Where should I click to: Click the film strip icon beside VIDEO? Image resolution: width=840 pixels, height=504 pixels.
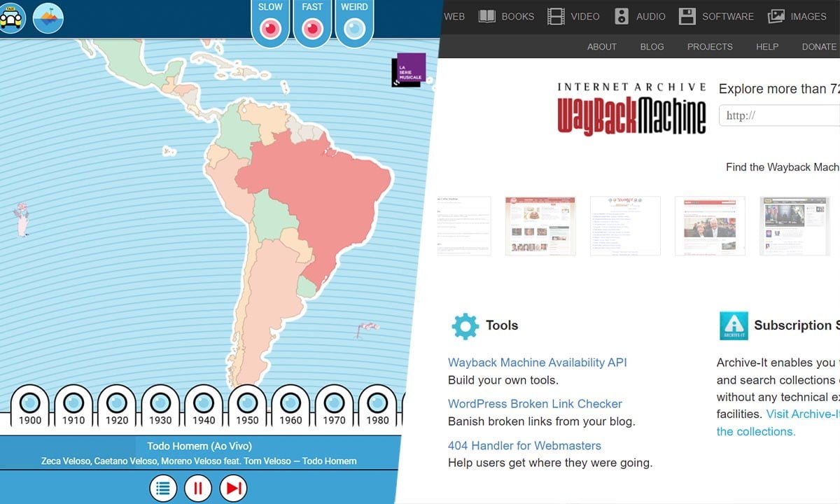[556, 16]
